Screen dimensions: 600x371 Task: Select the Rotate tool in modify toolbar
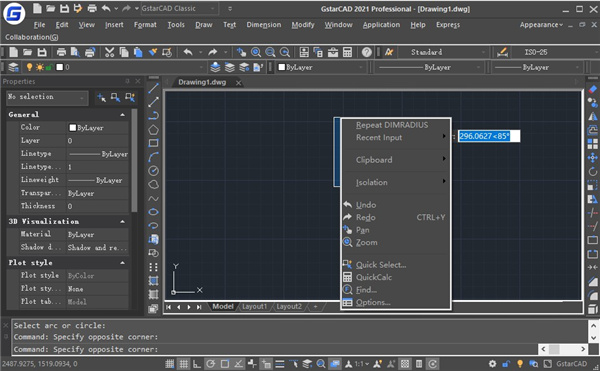tap(592, 171)
